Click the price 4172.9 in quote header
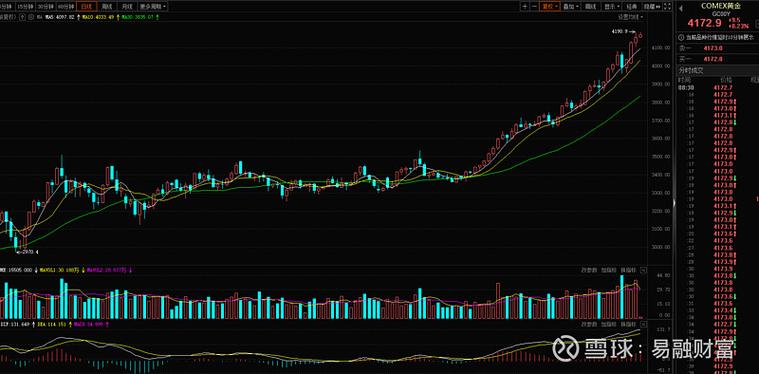 (x=706, y=22)
